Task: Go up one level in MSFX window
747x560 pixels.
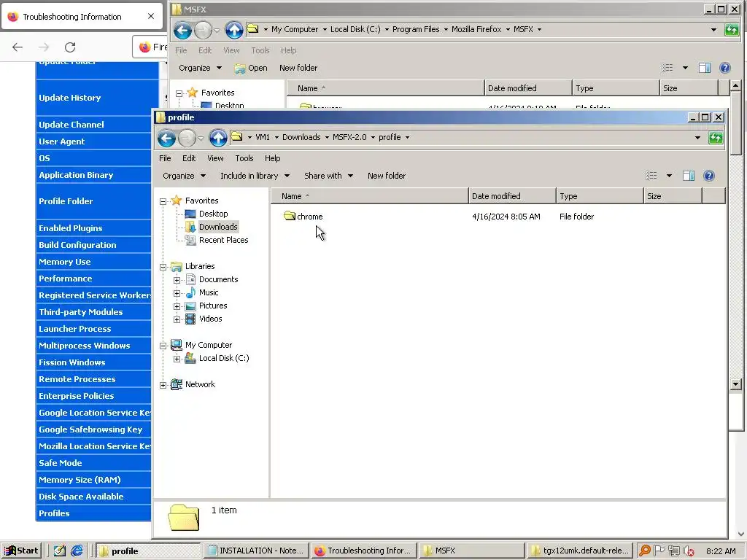Action: (x=234, y=30)
